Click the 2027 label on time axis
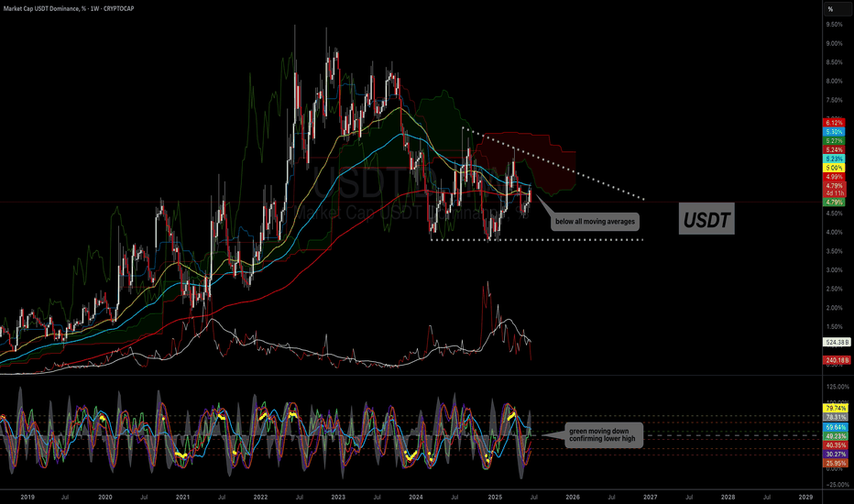This screenshot has width=854, height=504. [651, 497]
